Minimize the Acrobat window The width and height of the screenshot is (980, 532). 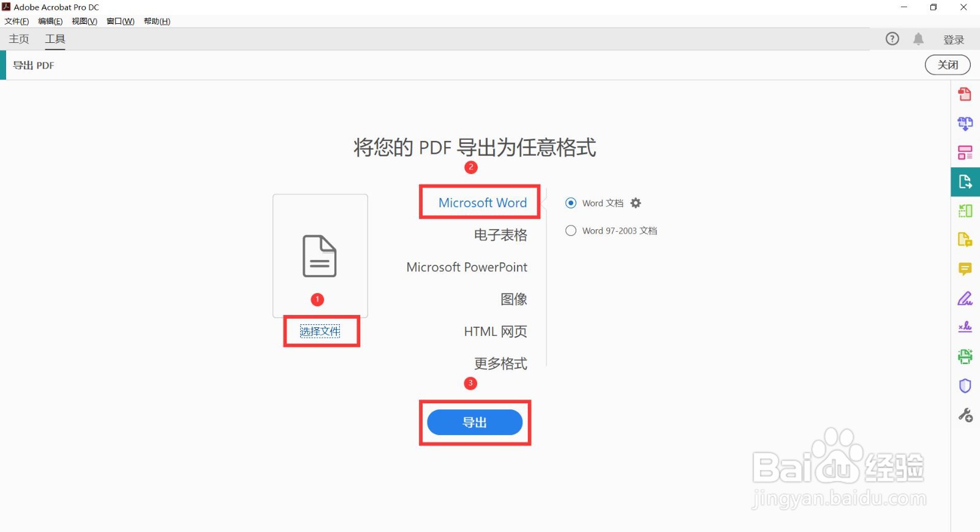904,7
